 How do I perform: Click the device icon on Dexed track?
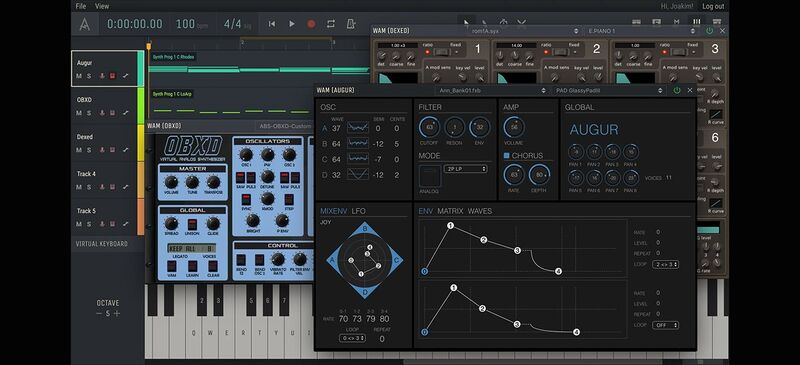coord(113,150)
